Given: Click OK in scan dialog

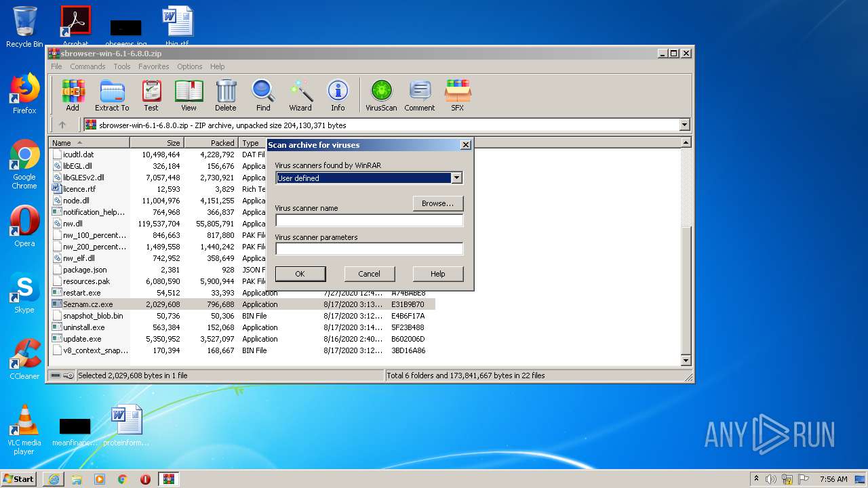Looking at the screenshot, I should [x=300, y=274].
